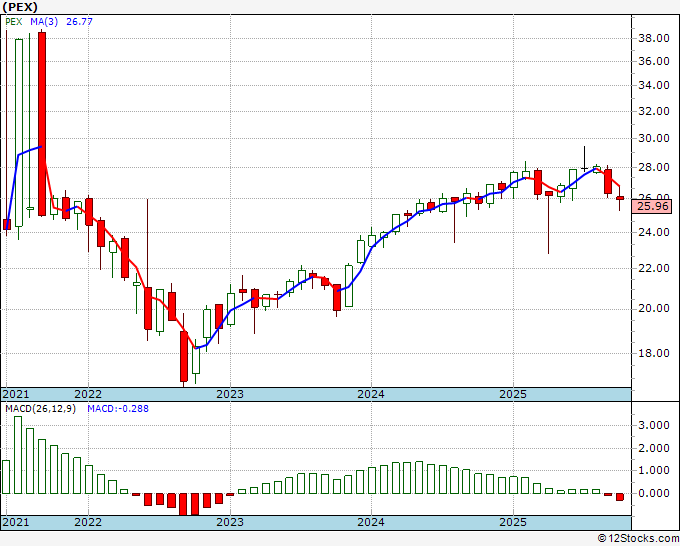Click 2025 on the MACD timeline
The width and height of the screenshot is (680, 546).
tap(513, 522)
